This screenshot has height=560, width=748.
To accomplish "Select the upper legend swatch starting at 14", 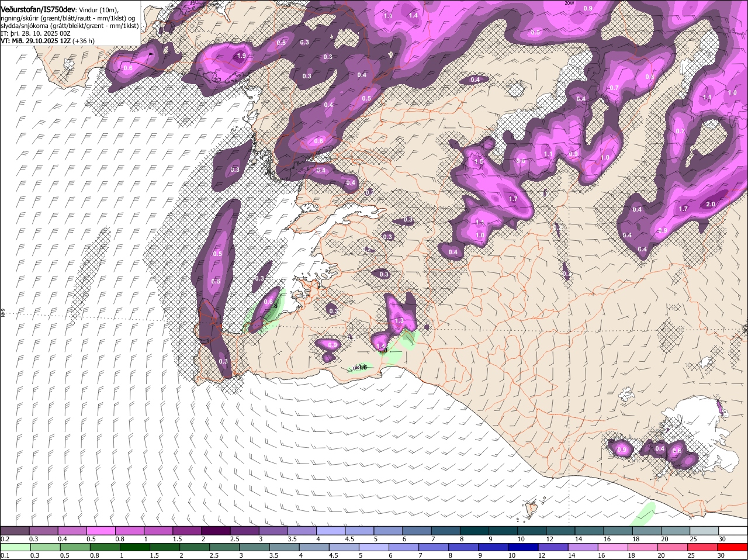I will (x=589, y=530).
